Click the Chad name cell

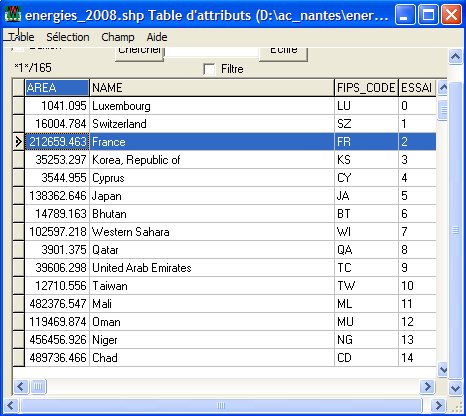point(212,358)
